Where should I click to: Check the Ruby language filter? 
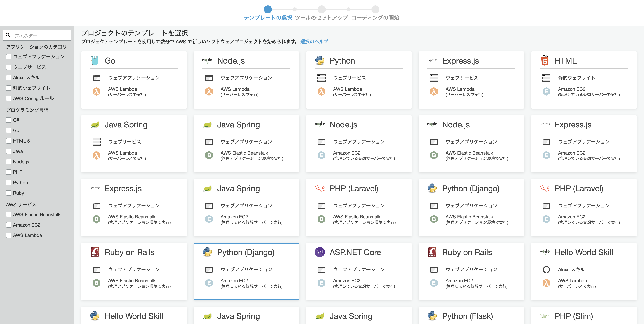pyautogui.click(x=9, y=193)
